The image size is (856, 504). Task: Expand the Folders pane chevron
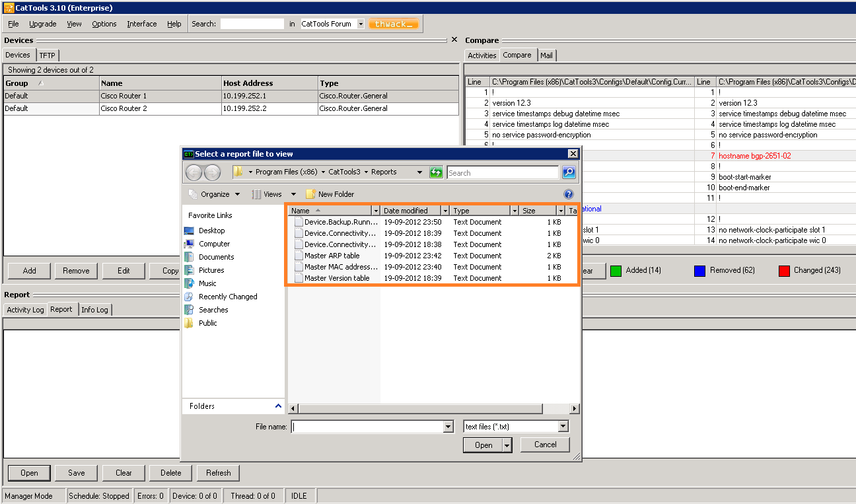point(278,406)
